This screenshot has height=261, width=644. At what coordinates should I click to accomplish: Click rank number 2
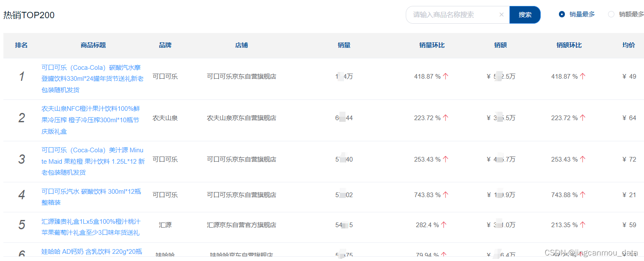[x=22, y=118]
